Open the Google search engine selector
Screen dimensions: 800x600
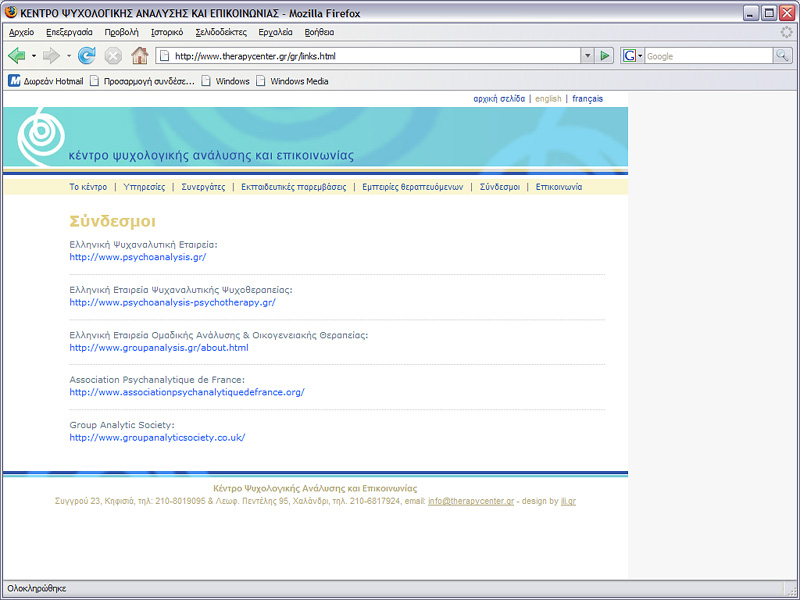pyautogui.click(x=632, y=56)
